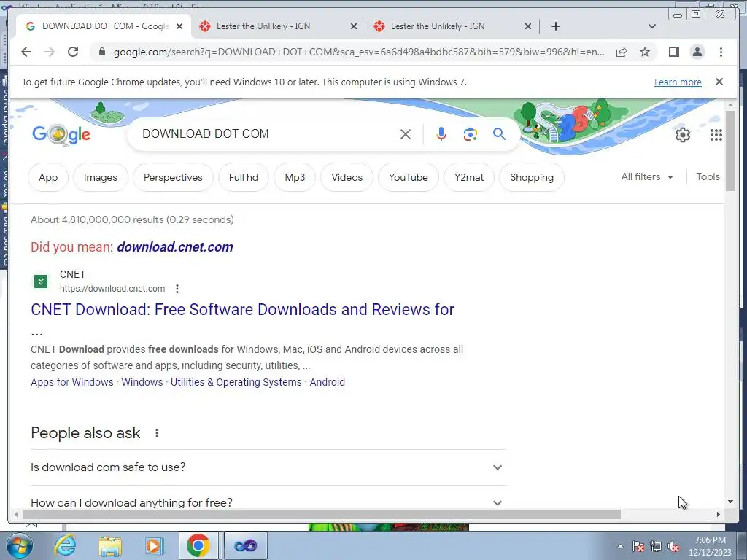Filter results by Images
747x560 pixels.
click(x=100, y=178)
